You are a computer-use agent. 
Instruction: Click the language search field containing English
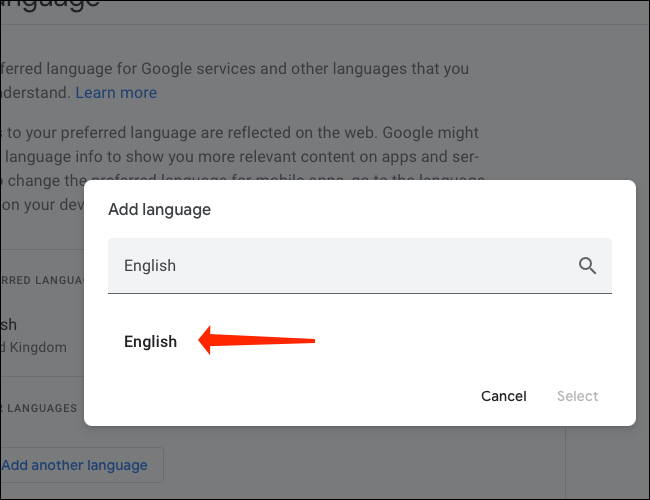[359, 266]
